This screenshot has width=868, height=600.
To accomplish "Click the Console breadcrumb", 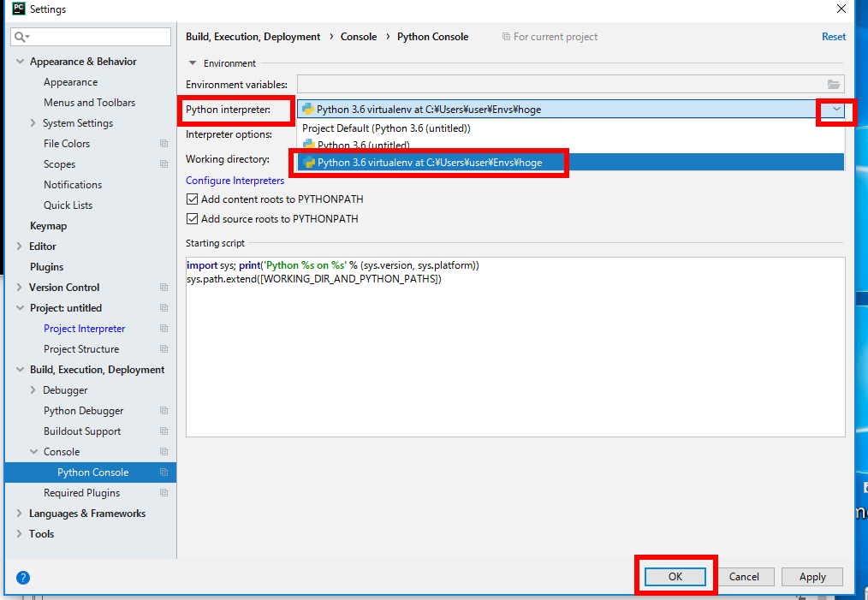I will click(359, 37).
